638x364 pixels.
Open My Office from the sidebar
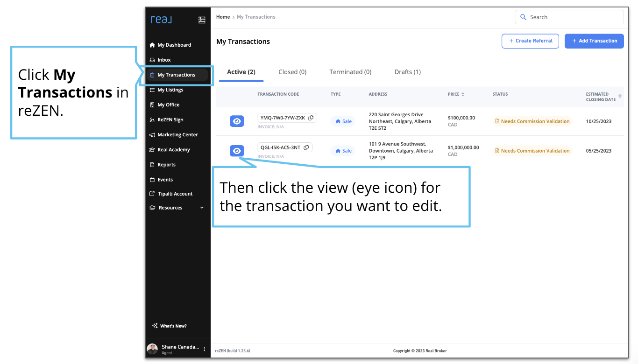(168, 105)
